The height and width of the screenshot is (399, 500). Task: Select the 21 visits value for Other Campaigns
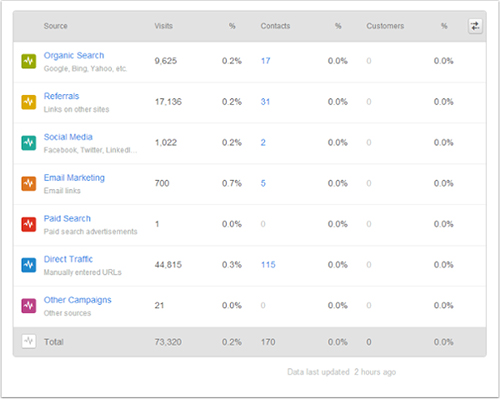159,305
